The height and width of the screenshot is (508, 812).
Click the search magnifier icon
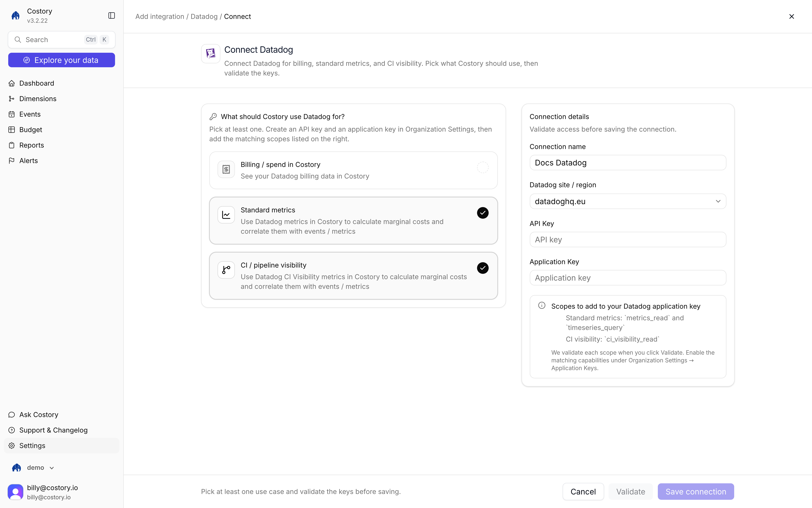click(18, 40)
